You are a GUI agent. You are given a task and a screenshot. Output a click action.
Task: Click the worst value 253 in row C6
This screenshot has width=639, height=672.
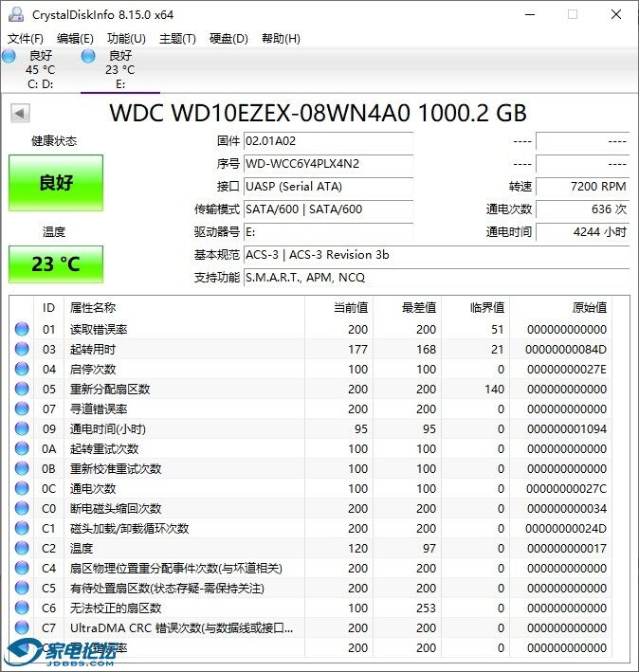[x=426, y=608]
